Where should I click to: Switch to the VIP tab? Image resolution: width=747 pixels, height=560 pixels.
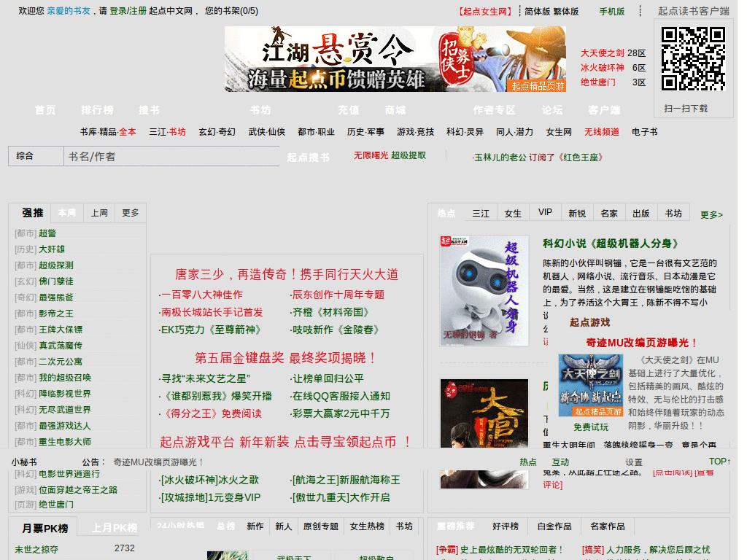click(x=544, y=211)
